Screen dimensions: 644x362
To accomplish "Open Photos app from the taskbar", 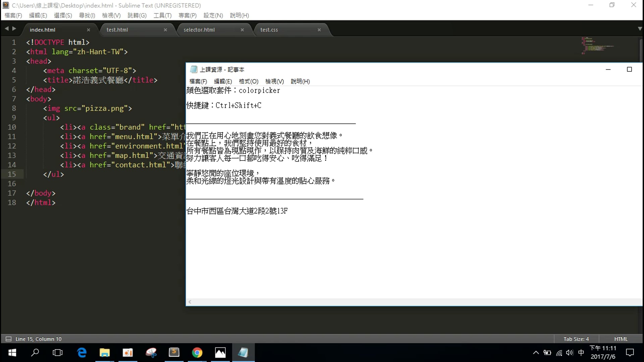I will 220,352.
